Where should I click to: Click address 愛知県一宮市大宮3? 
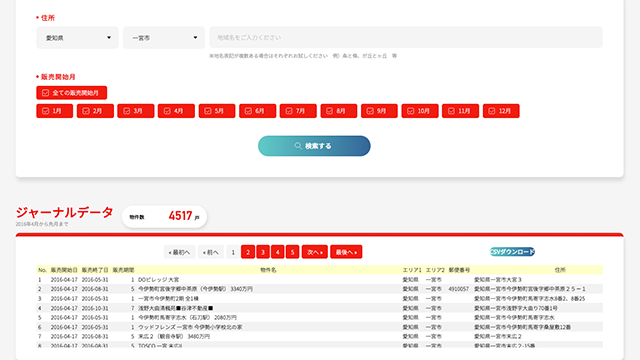(498, 280)
